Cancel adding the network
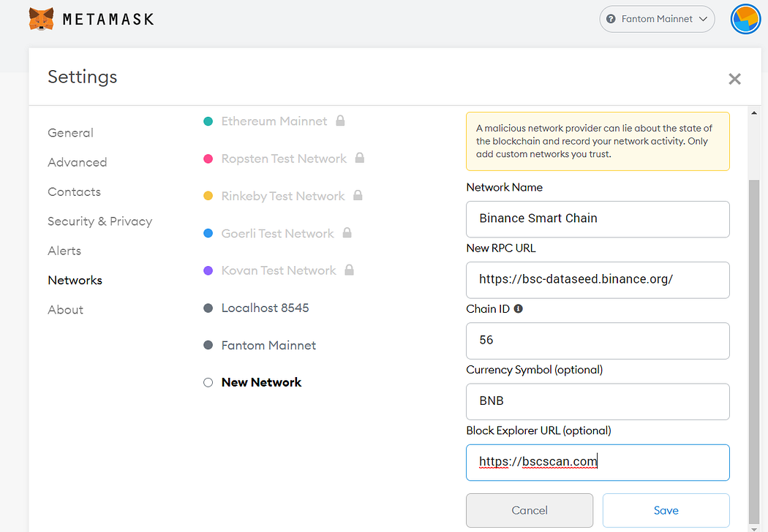 530,510
